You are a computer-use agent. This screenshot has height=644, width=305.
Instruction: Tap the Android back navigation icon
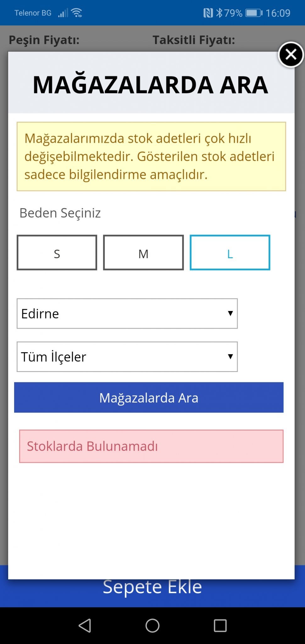[85, 625]
